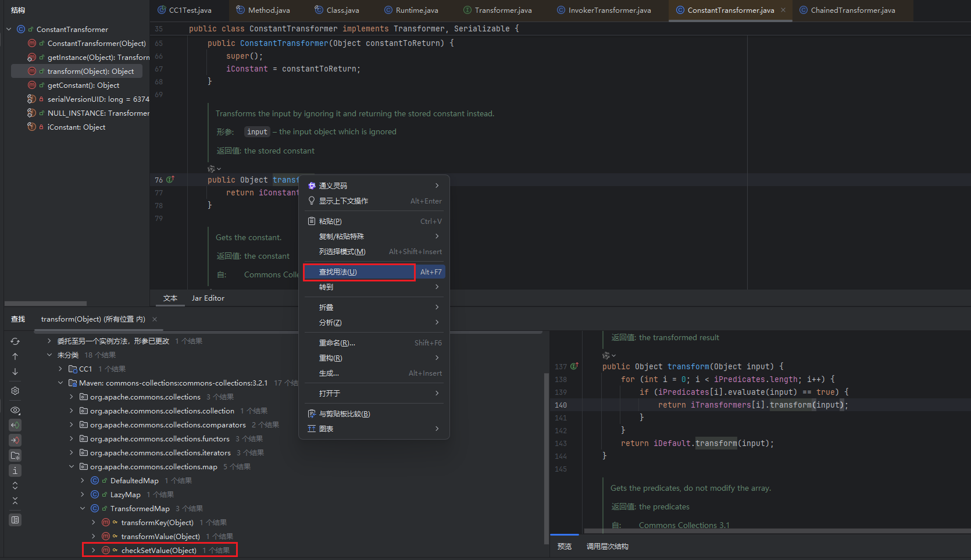
Task: Click the override gutter icon on line 76
Action: (170, 180)
